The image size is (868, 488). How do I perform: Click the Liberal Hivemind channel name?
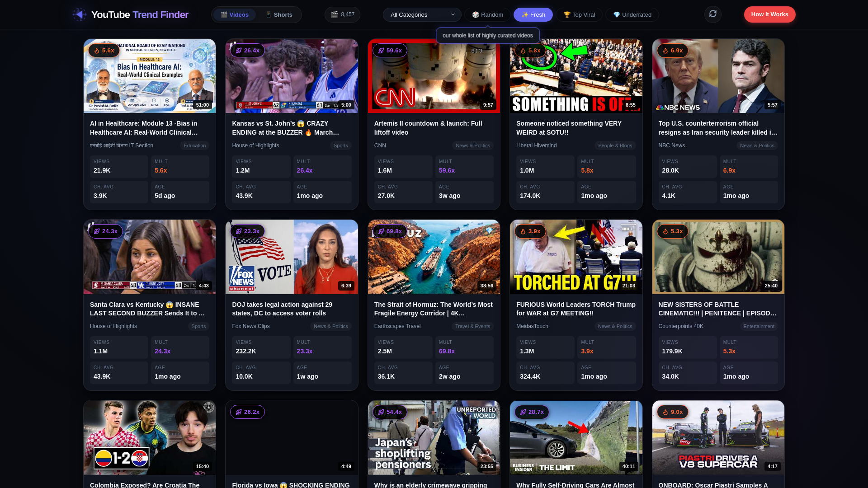click(537, 145)
